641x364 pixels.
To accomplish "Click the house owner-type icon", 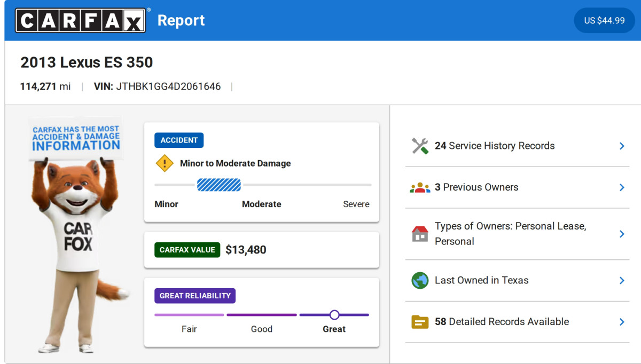I will tap(420, 234).
